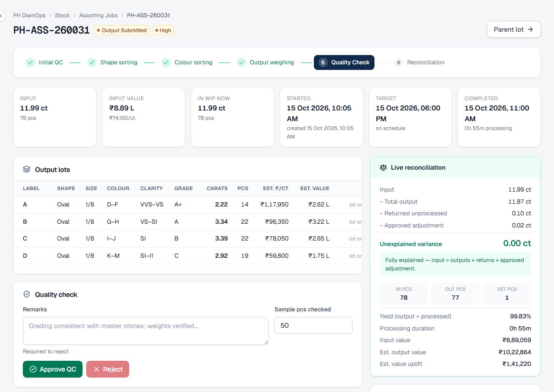This screenshot has height=392, width=554.
Task: Click the INPUT VALUE ₹8.89 L card
Action: [144, 117]
